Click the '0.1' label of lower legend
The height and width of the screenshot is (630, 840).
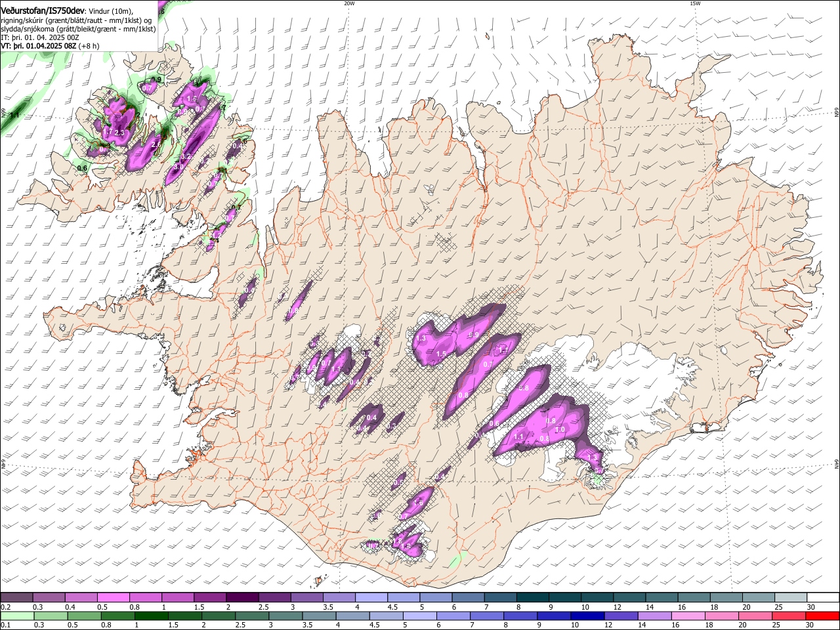(5, 625)
